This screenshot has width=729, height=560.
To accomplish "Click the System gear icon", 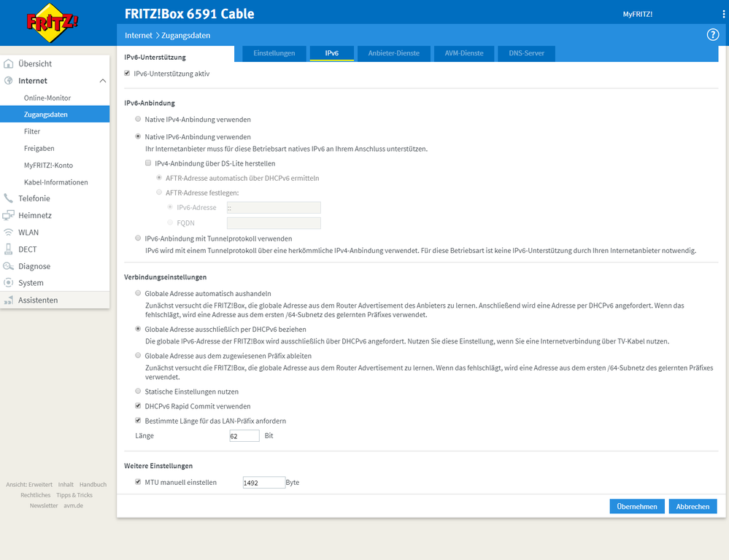I will click(x=8, y=283).
